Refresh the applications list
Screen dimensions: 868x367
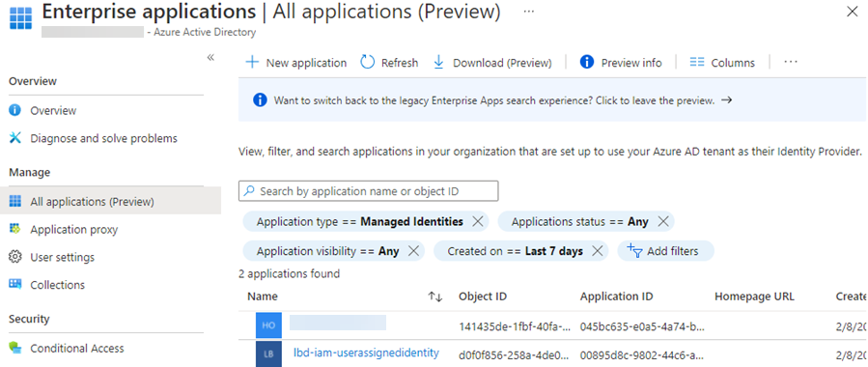(x=390, y=63)
